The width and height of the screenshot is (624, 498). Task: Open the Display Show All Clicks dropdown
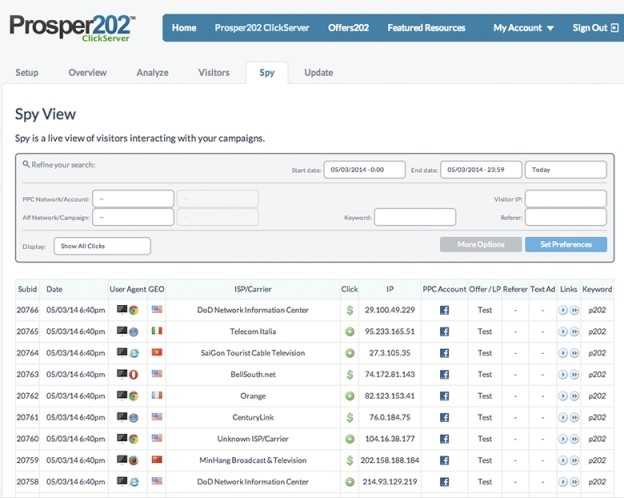102,246
